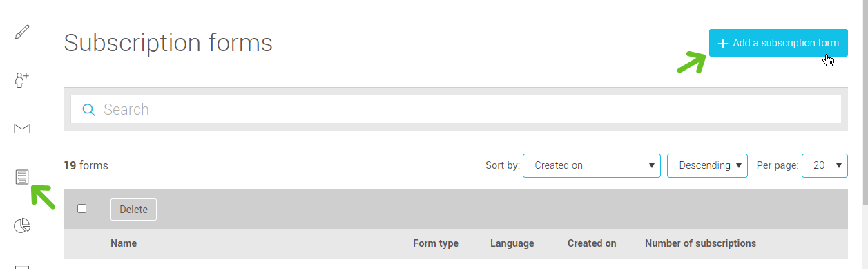Screen dimensions: 868x269
Task: Open the pie chart reports icon
Action: (22, 225)
